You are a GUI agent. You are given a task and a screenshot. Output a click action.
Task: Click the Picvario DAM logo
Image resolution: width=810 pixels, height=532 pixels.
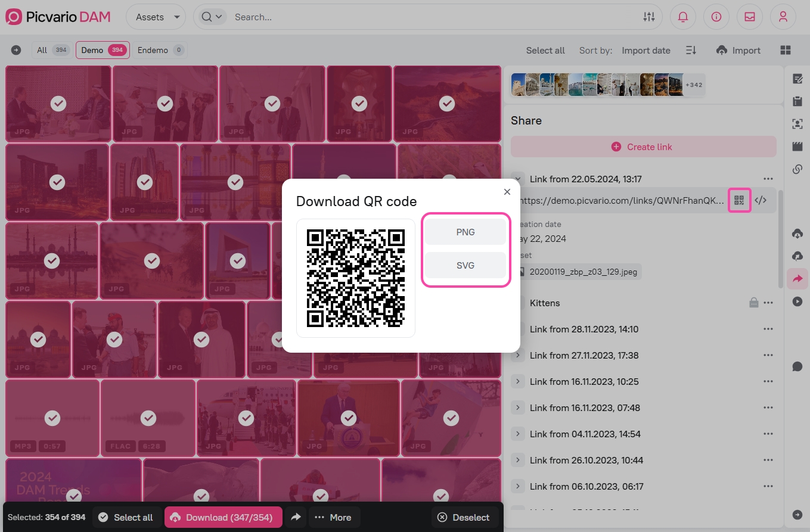pyautogui.click(x=58, y=17)
